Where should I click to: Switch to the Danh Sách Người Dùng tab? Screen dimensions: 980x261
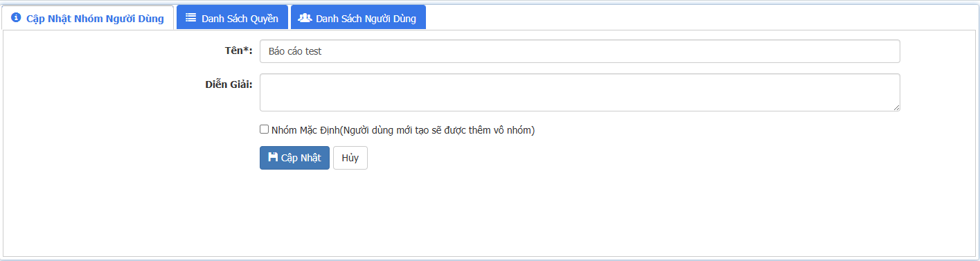point(358,18)
